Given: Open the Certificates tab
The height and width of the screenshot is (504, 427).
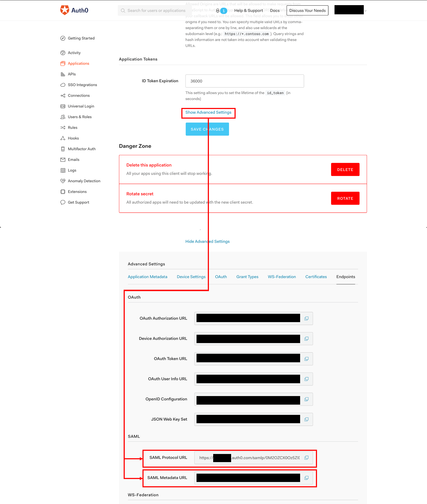Looking at the screenshot, I should (316, 277).
